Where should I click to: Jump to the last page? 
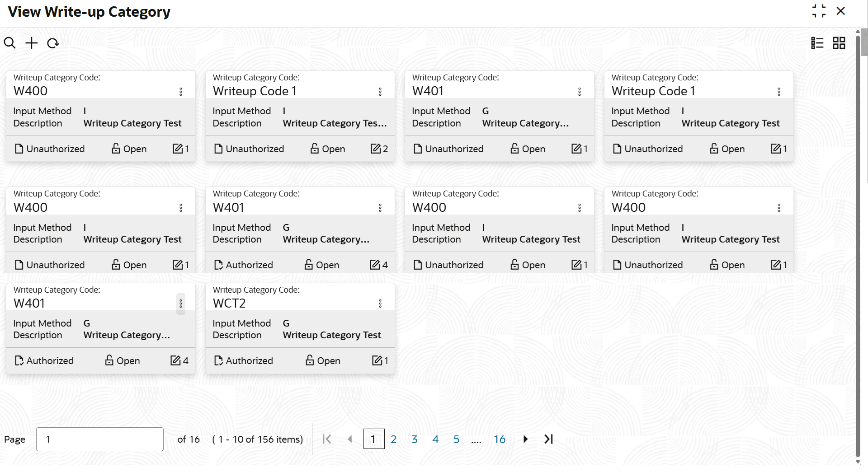click(548, 439)
